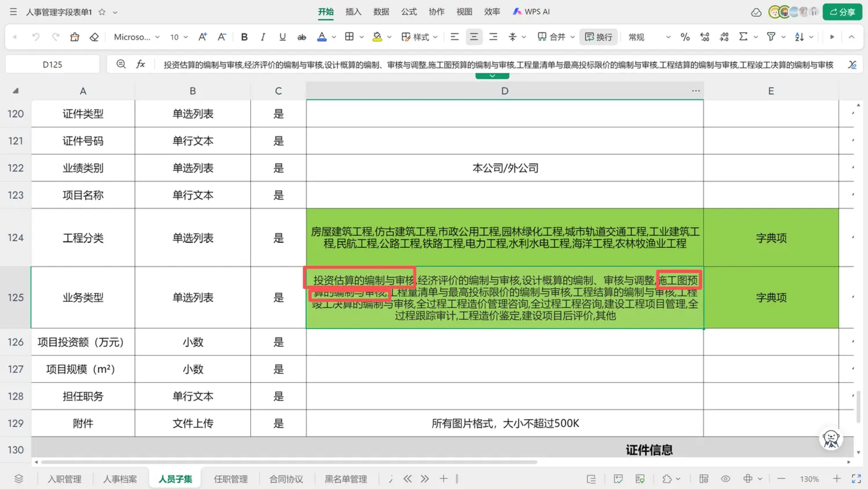This screenshot has height=490, width=868.
Task: Click the percent style icon
Action: (685, 37)
